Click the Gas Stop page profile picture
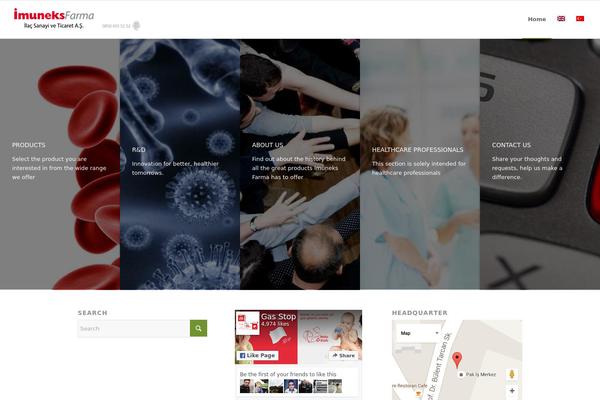 pos(248,324)
